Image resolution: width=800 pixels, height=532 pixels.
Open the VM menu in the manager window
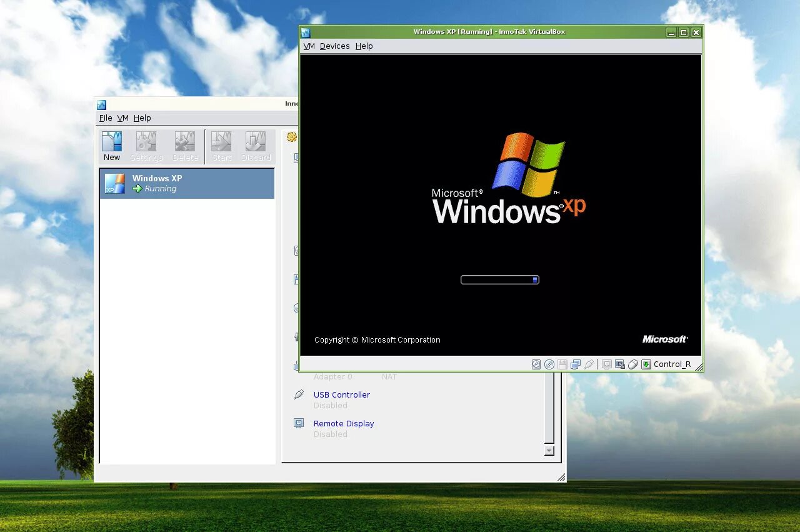(123, 118)
